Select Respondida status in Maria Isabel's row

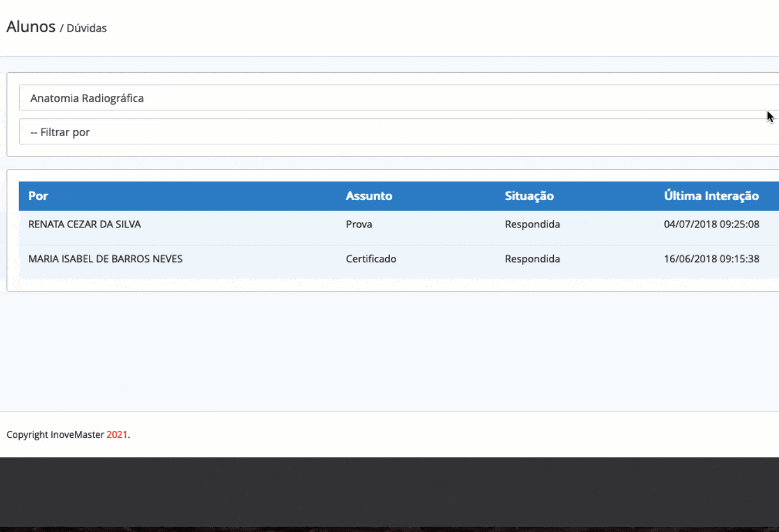[532, 259]
